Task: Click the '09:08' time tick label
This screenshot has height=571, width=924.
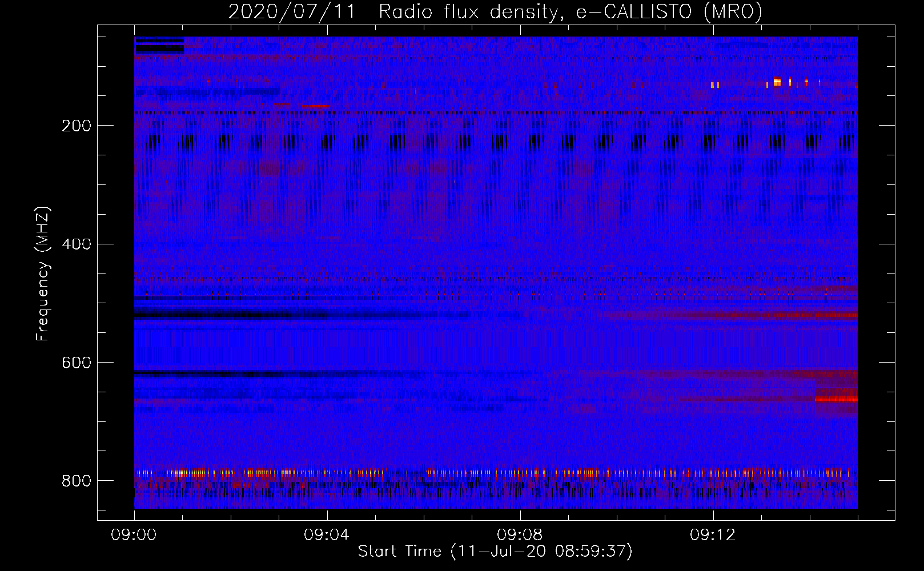Action: point(520,535)
